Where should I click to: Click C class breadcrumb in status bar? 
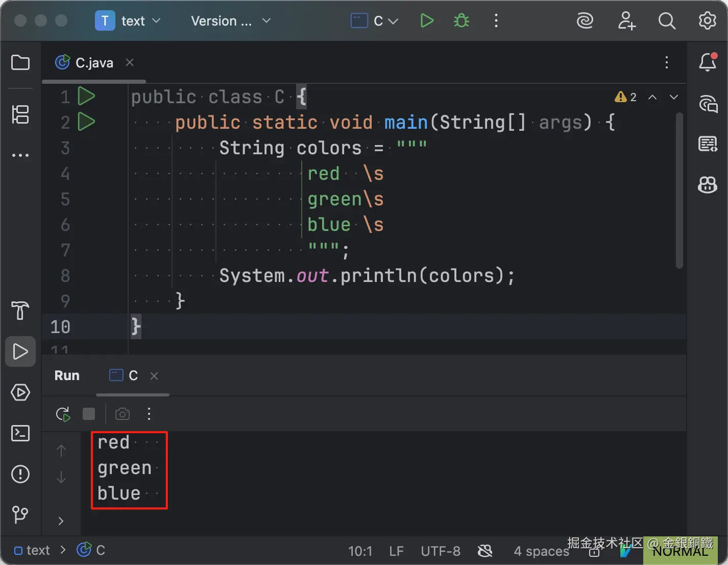click(x=91, y=550)
